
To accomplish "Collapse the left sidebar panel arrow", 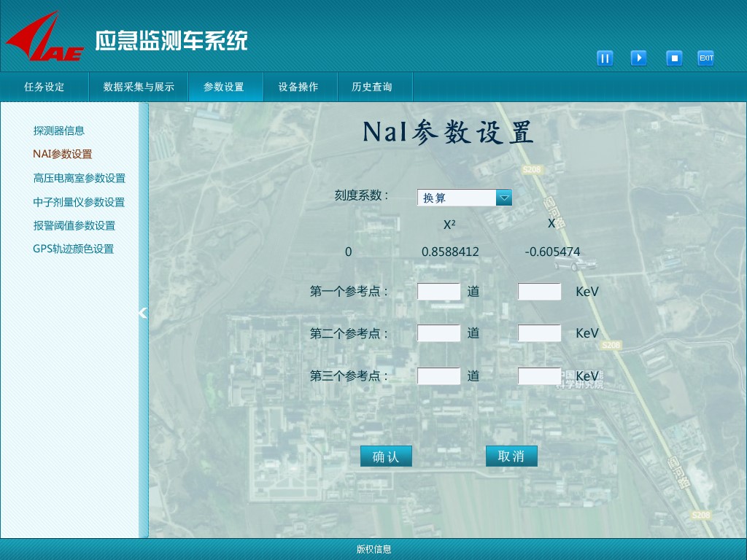I will pyautogui.click(x=143, y=313).
